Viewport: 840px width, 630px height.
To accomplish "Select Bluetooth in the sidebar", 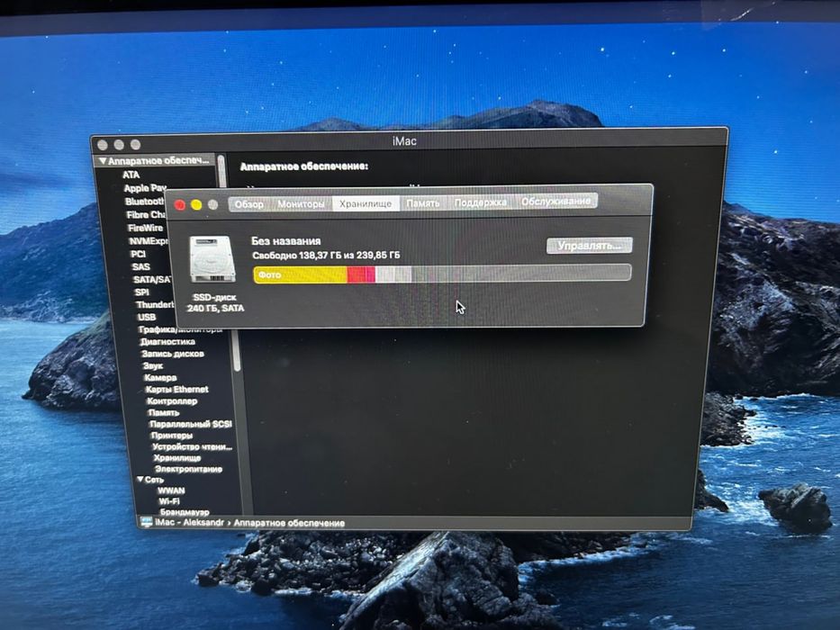I will (x=145, y=202).
